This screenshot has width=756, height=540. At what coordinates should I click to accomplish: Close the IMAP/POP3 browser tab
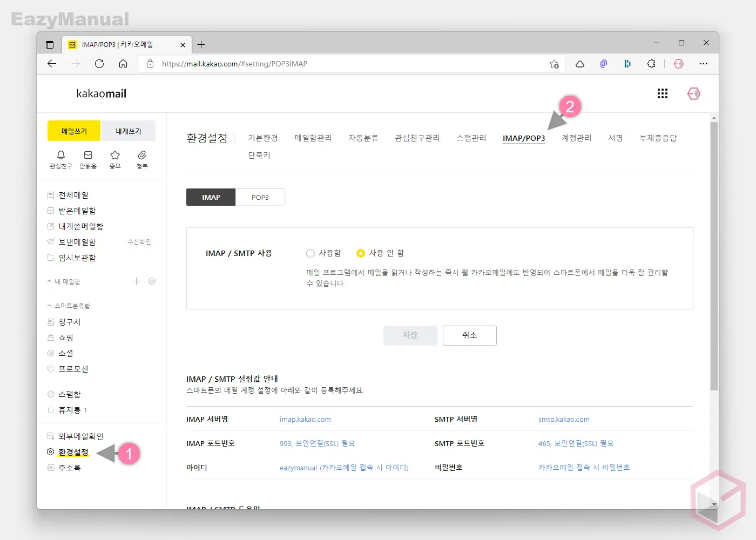(183, 45)
